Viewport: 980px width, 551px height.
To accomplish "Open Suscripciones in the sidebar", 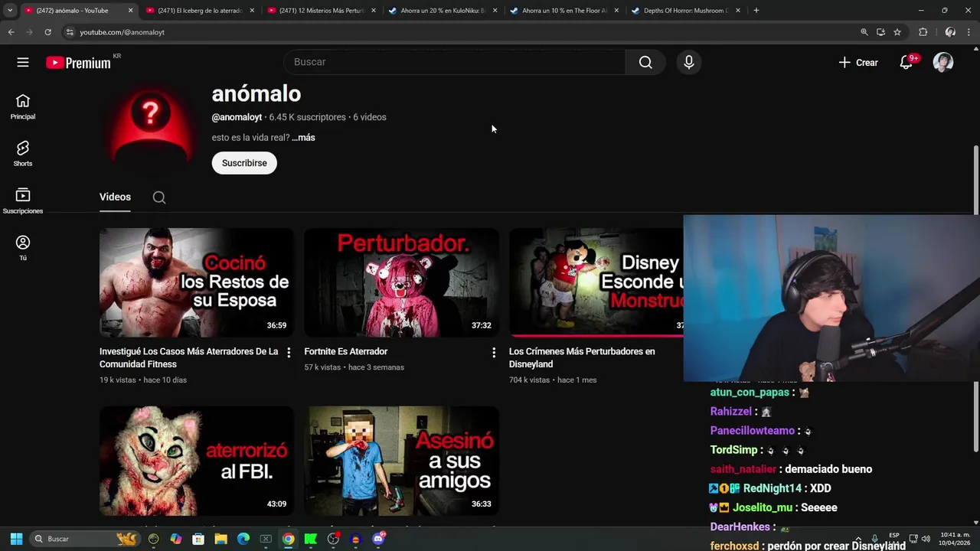I will 23,201.
